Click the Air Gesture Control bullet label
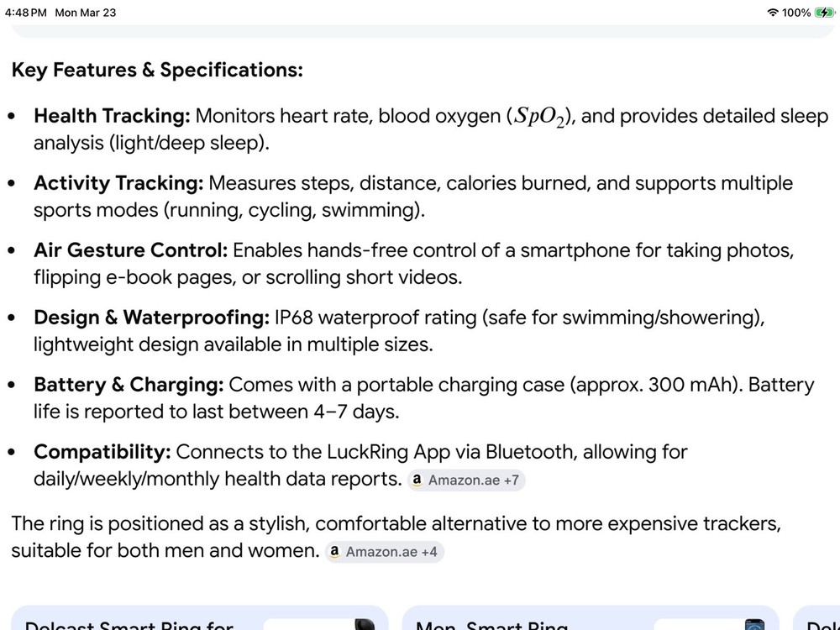The height and width of the screenshot is (630, 840). click(x=130, y=250)
